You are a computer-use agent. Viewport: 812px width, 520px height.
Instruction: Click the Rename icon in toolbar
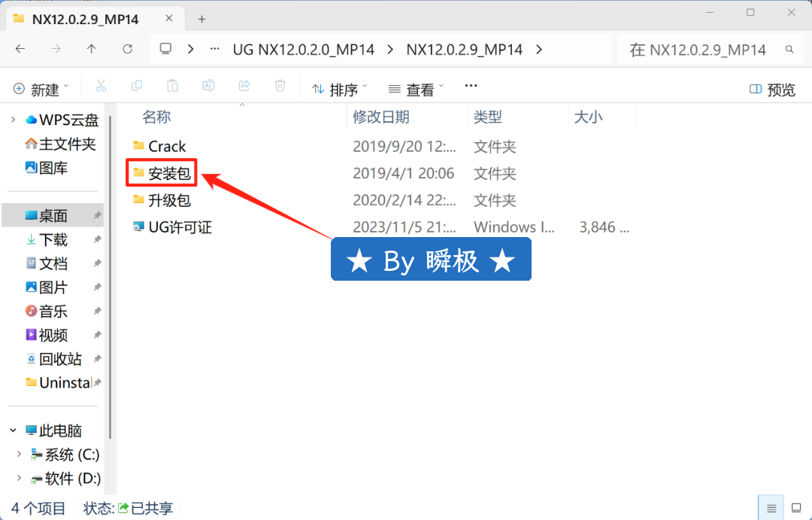(208, 87)
